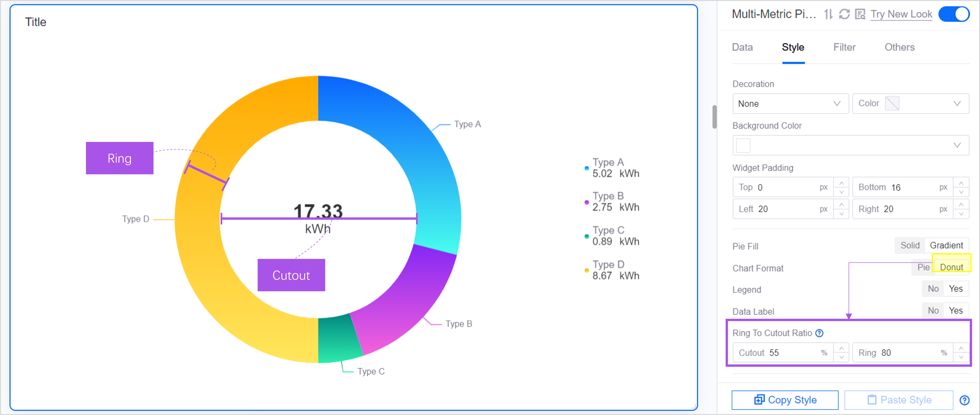Click the sort arrows icon in header
Viewport: 980px width, 415px height.
pos(828,14)
